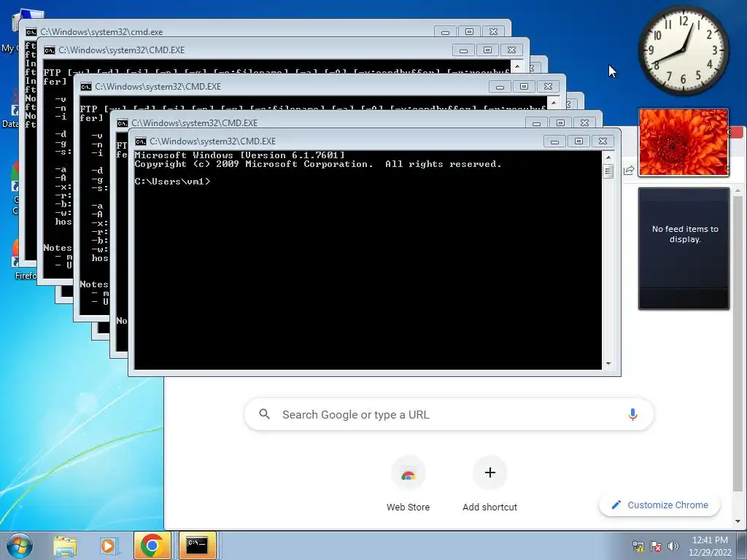747x560 pixels.
Task: Open the Web Store shortcut
Action: coord(408,483)
